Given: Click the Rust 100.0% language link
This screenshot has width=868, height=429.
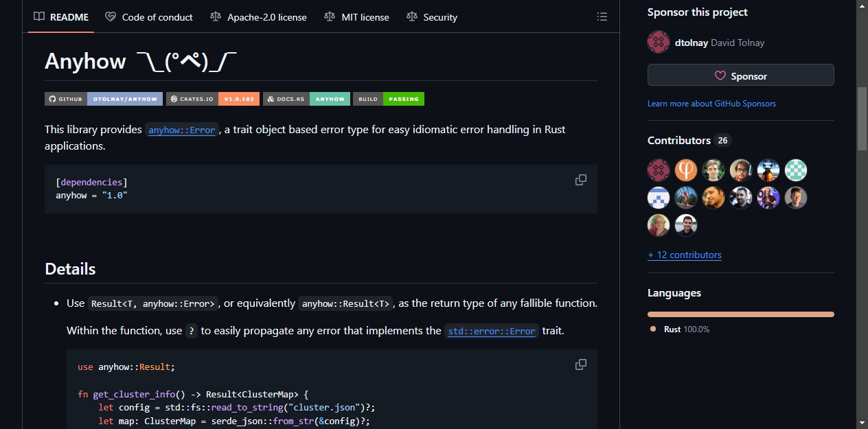Looking at the screenshot, I should click(680, 329).
